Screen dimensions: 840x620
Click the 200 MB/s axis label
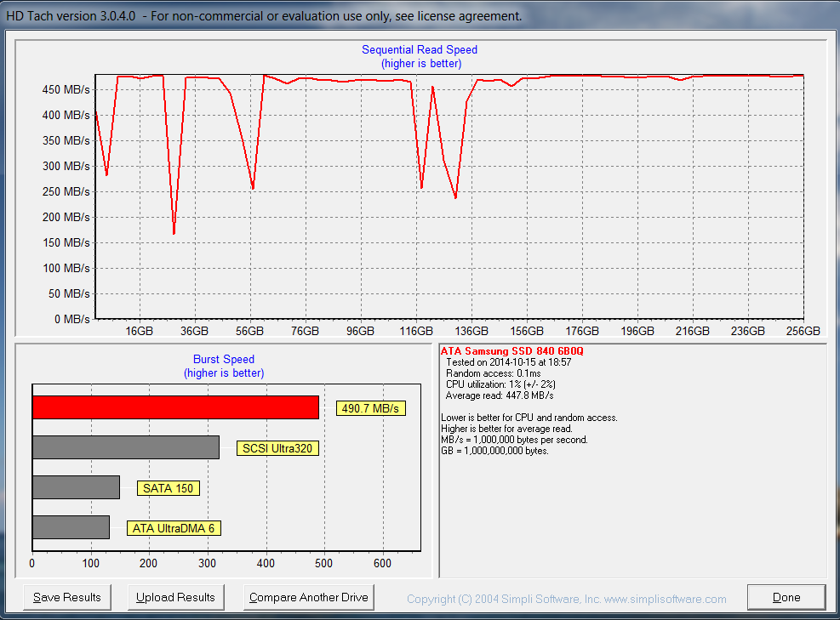[x=66, y=217]
